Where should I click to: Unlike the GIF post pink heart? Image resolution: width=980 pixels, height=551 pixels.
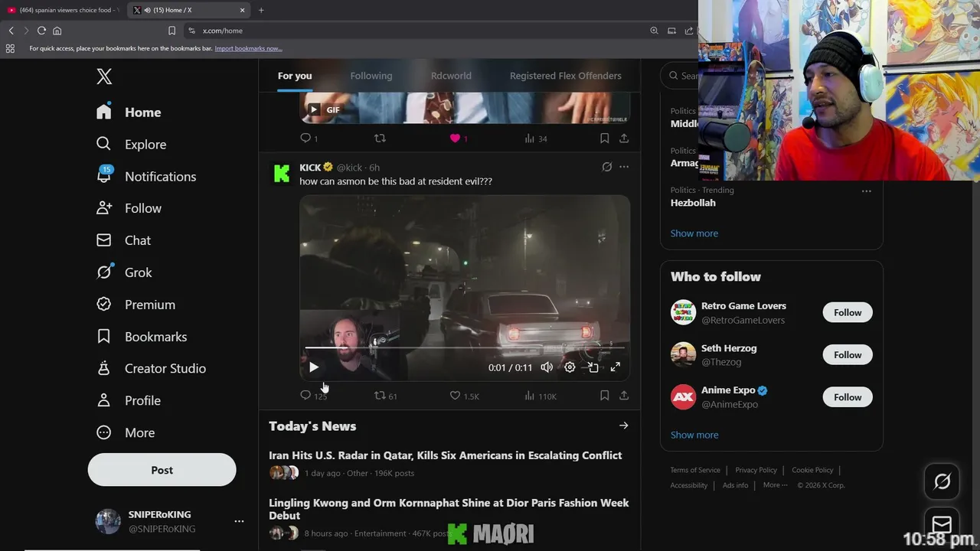[455, 139]
